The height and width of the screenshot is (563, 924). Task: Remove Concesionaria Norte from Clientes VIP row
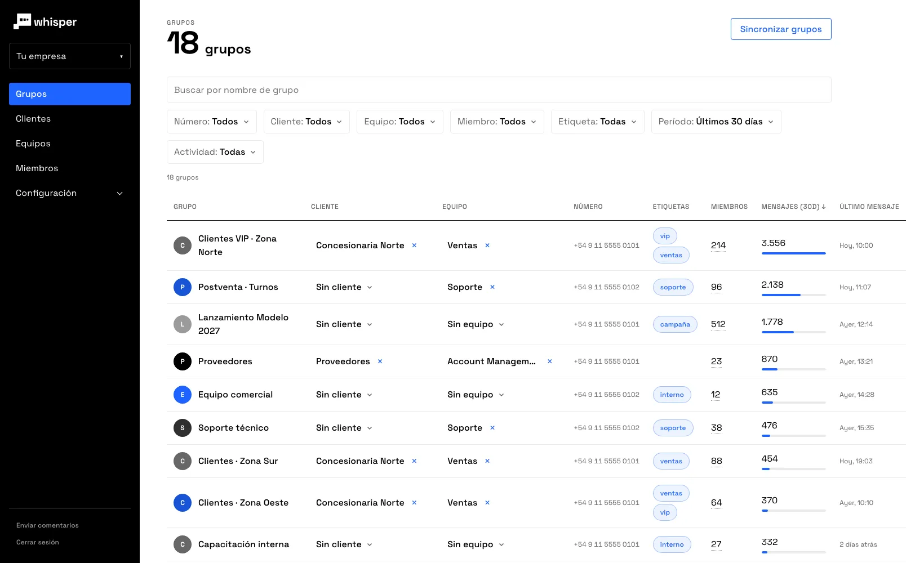[414, 245]
